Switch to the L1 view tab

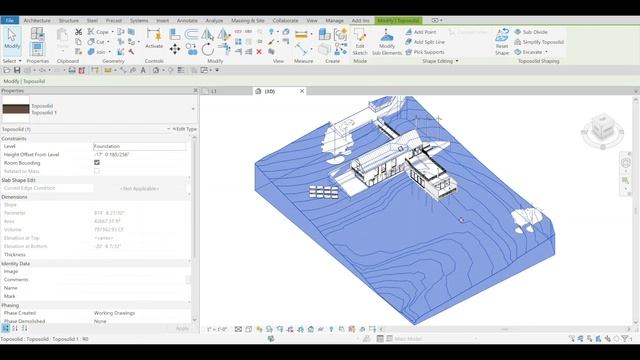214,91
